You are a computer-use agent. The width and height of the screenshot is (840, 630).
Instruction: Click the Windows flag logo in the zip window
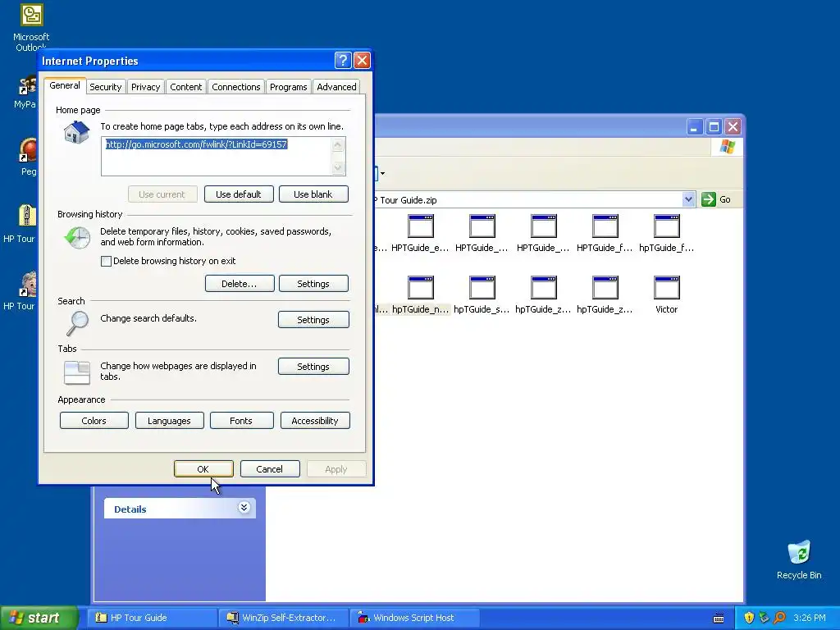(727, 146)
